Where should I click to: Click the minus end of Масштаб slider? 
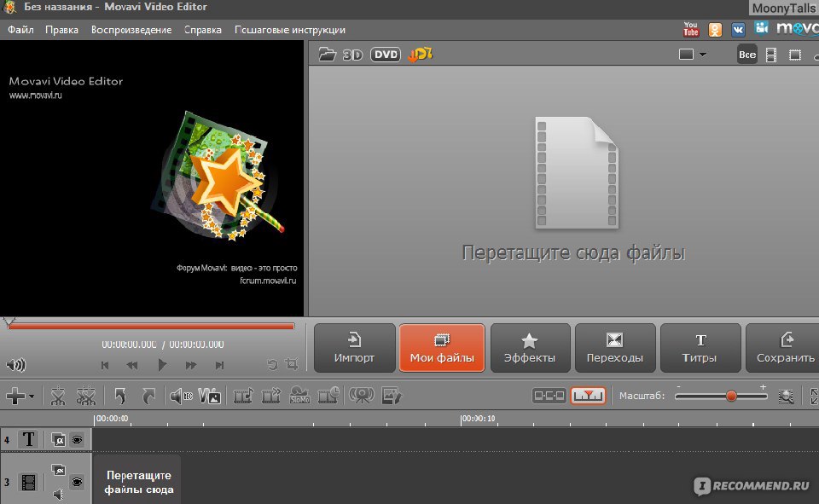coord(678,387)
